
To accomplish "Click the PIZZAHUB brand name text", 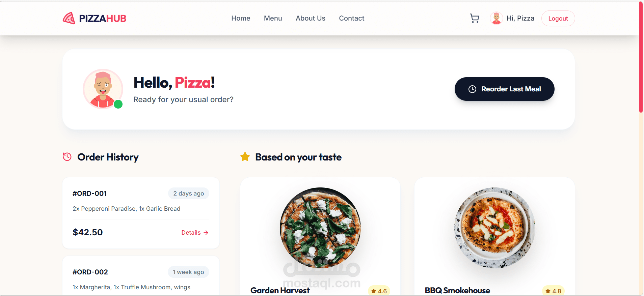I will pyautogui.click(x=103, y=18).
